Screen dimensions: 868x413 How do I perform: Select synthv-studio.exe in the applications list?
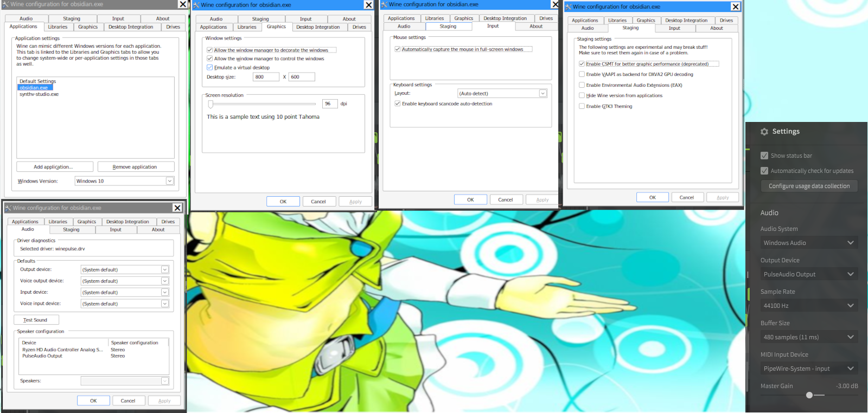pos(39,94)
